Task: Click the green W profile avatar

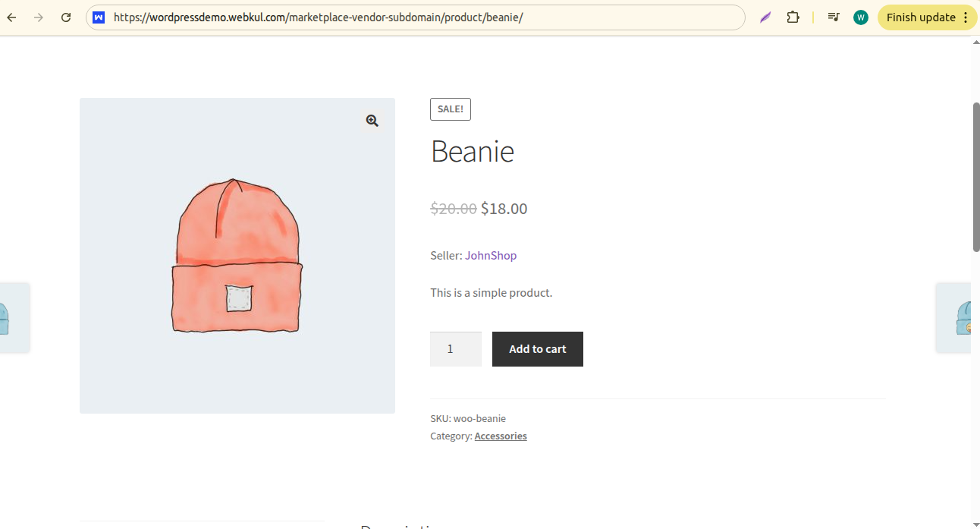Action: coord(860,17)
